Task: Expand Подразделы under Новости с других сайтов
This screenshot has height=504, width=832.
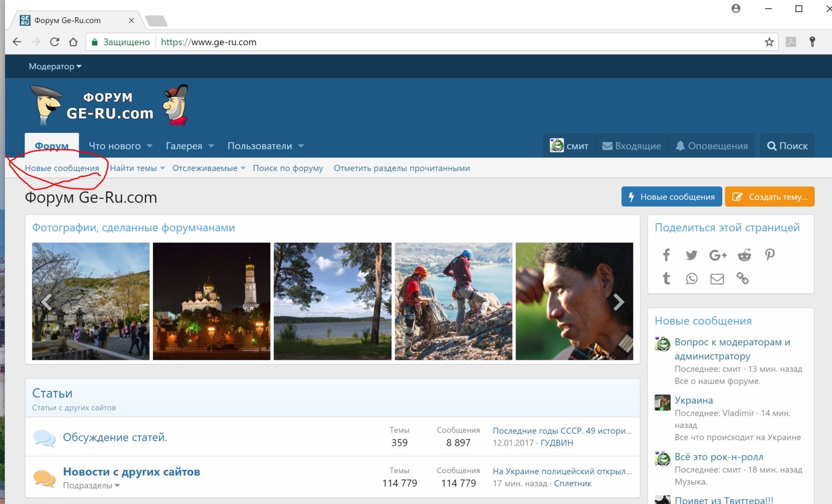Action: coord(92,485)
